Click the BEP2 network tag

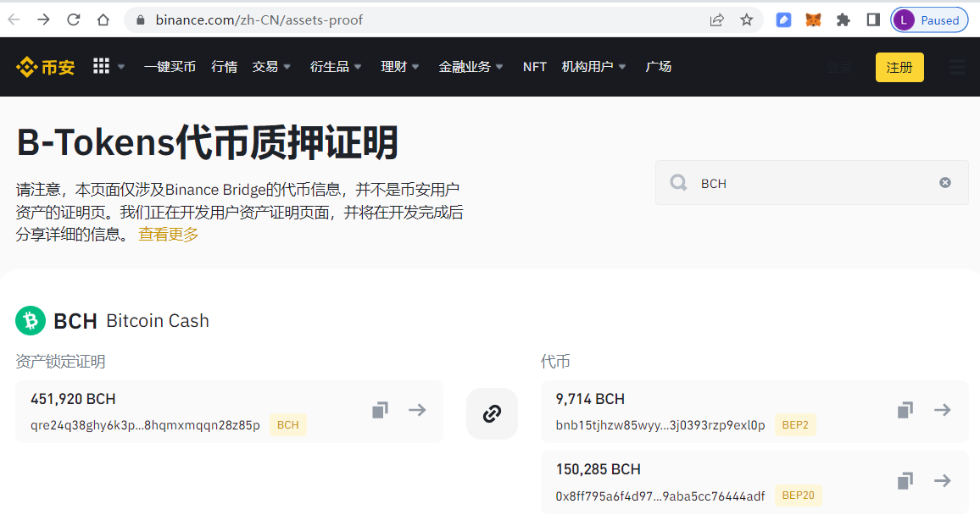click(x=795, y=425)
